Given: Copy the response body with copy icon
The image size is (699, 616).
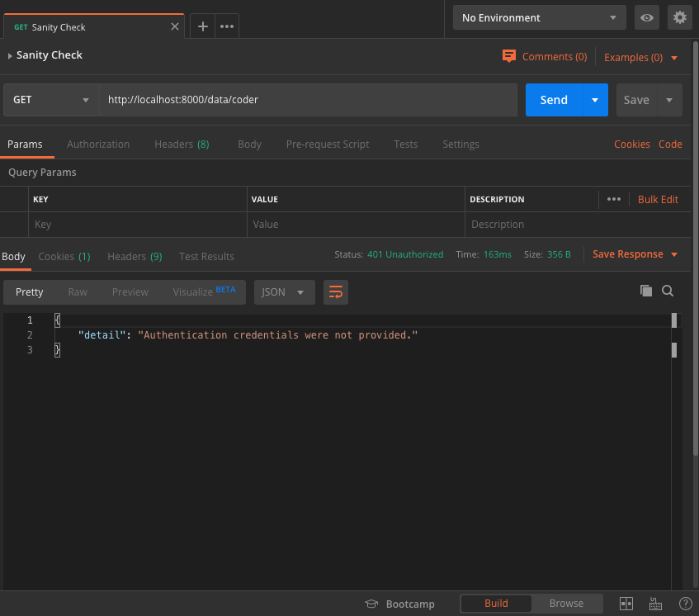Looking at the screenshot, I should tap(646, 291).
